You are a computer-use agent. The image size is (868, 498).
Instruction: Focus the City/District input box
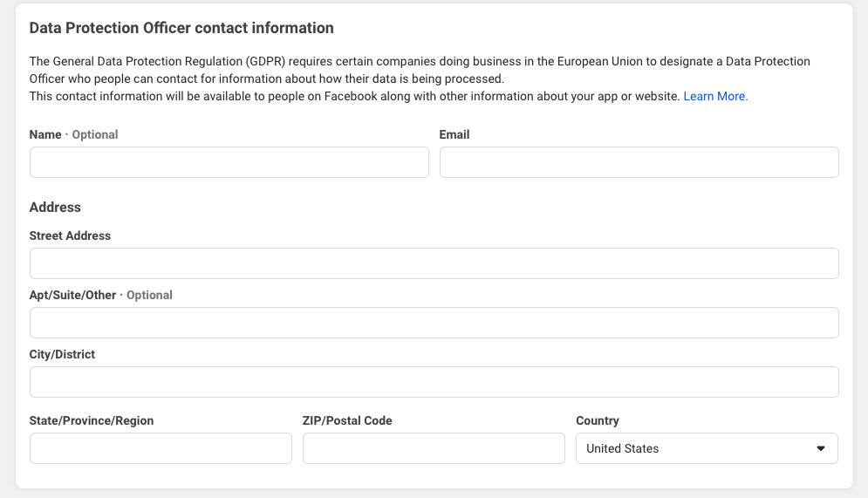point(434,382)
